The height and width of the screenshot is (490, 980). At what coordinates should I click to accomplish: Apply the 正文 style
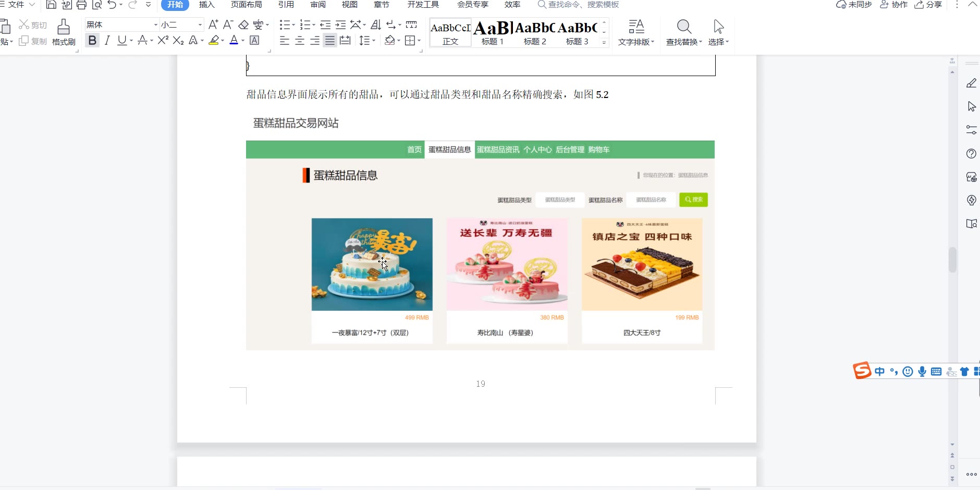coord(450,33)
